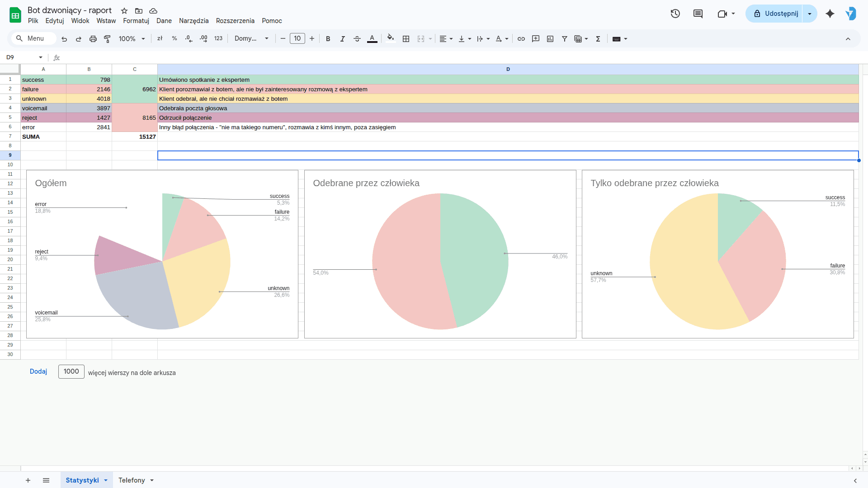Expand the Statystyki sheet tab menu arrow
Viewport: 868px width, 488px height.
pos(106,480)
